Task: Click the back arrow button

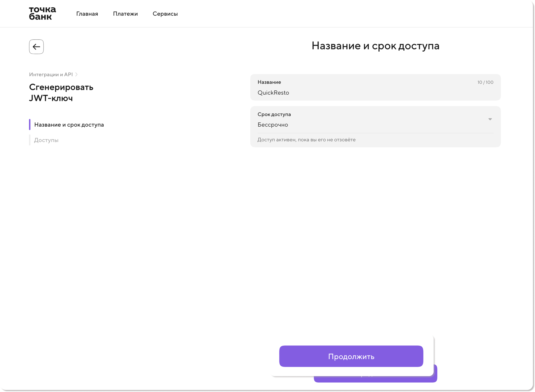Action: click(36, 47)
